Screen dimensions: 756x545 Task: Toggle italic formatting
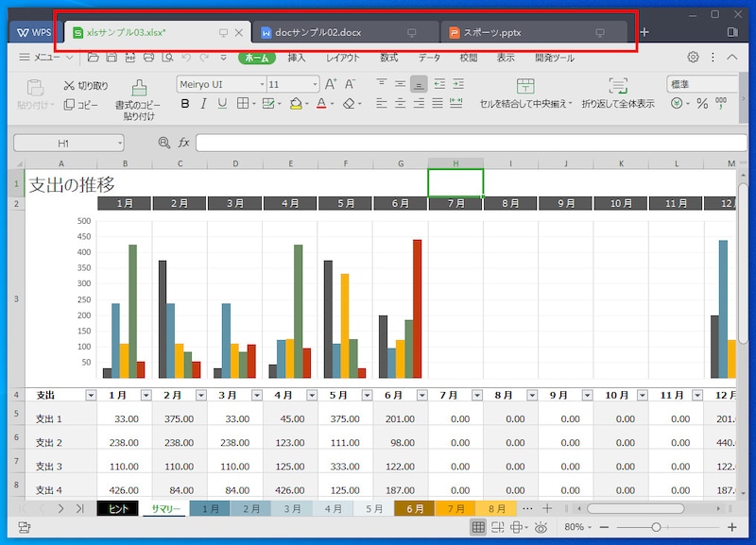(x=204, y=104)
